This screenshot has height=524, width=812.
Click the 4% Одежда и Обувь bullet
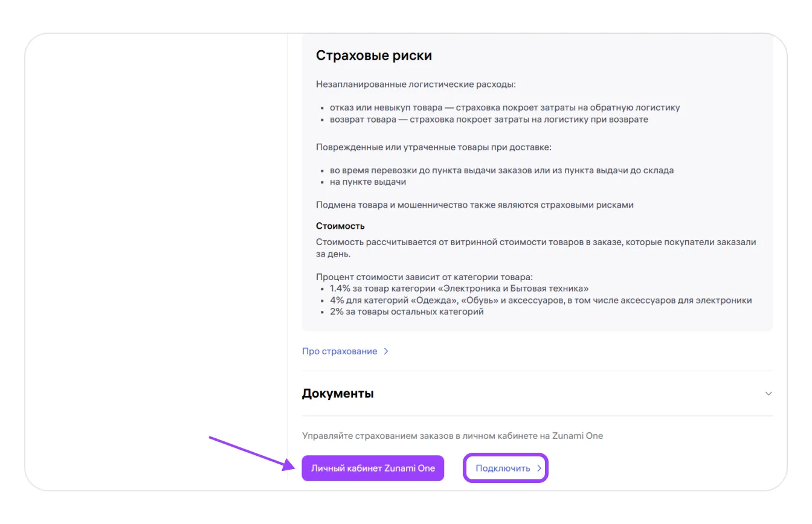(x=541, y=300)
